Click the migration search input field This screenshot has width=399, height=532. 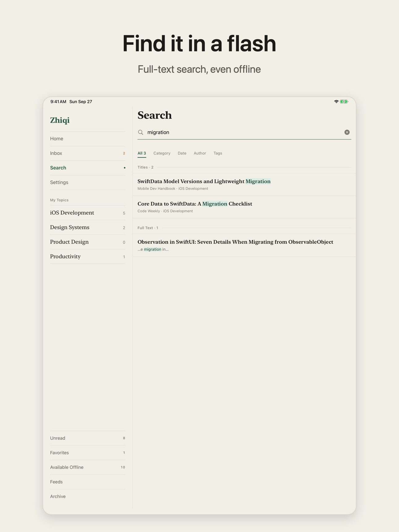(x=244, y=132)
